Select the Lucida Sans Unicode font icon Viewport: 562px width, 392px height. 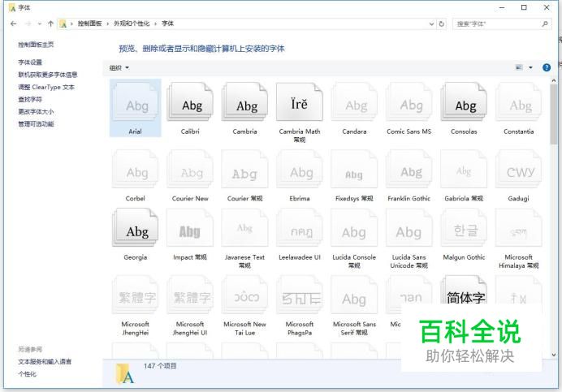tap(409, 227)
